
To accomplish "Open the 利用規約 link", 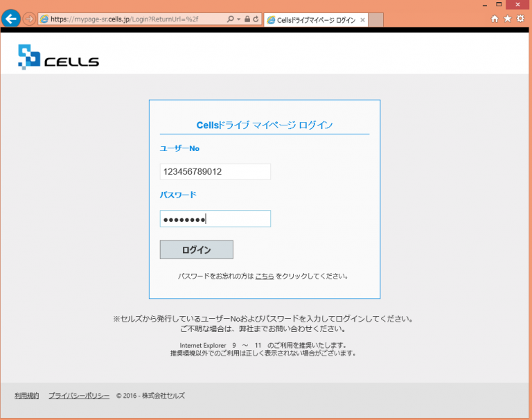I will click(27, 396).
